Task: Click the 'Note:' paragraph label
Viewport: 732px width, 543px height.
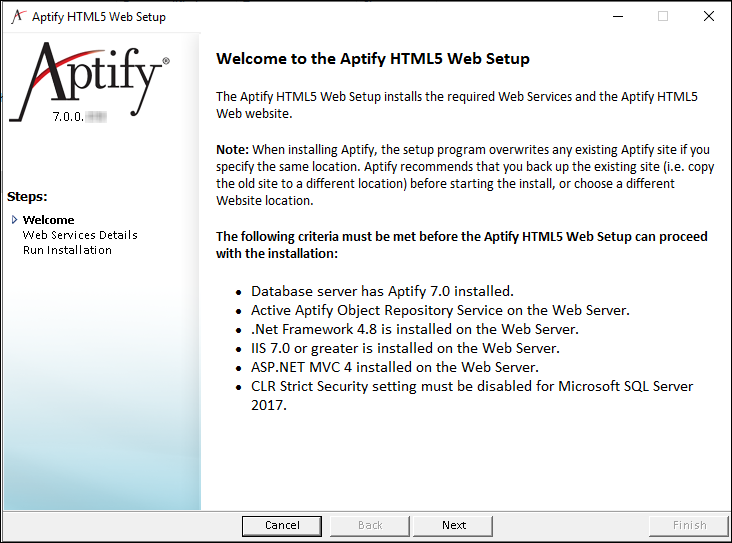Action: (232, 150)
